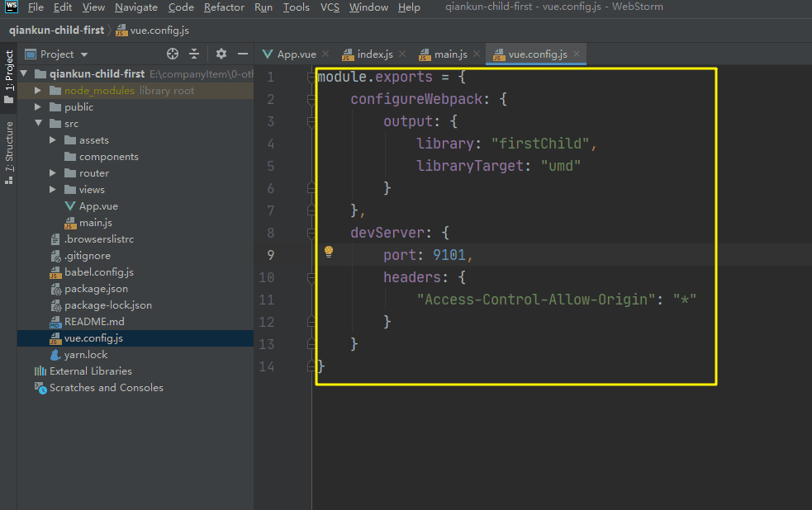The width and height of the screenshot is (812, 510).
Task: Toggle the Structure tool window
Action: [9, 151]
